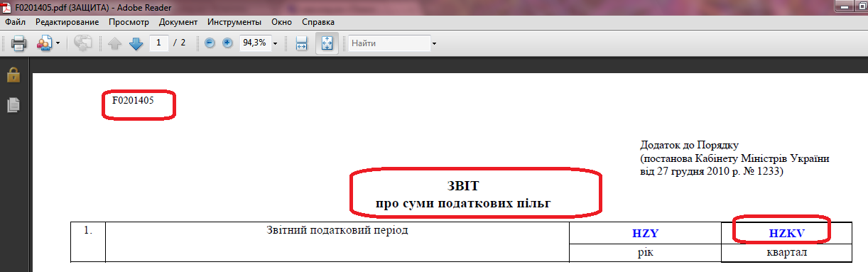Open the Файл menu
Viewport: 868px width, 272px height.
tap(15, 22)
